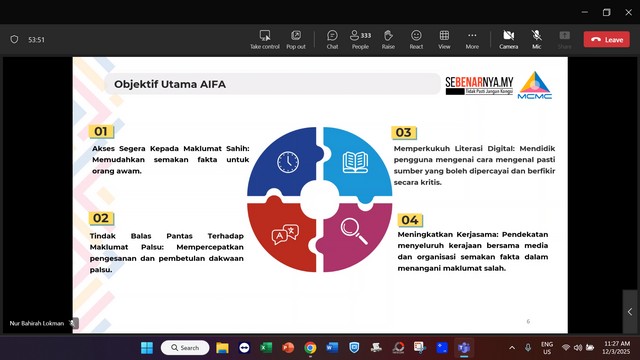This screenshot has width=640, height=360.
Task: Click the SEBENARNYA.MY logo
Action: [479, 86]
